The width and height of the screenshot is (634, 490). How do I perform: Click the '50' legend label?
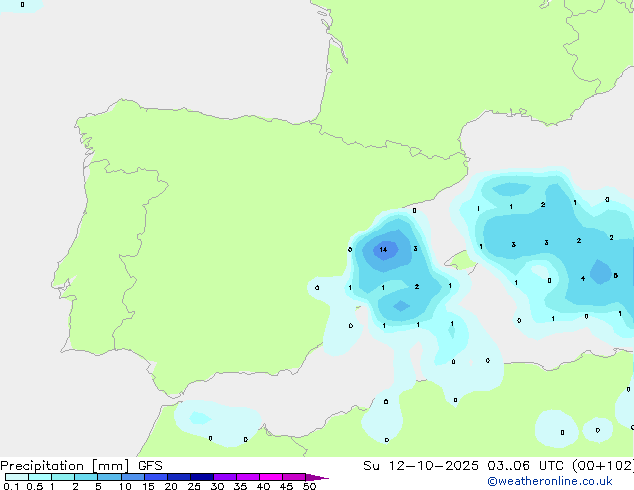click(x=309, y=486)
